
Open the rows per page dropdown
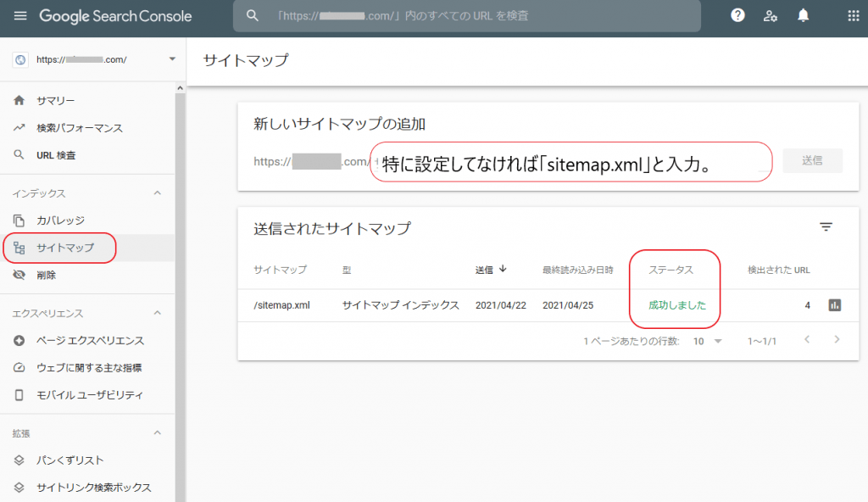coord(707,341)
